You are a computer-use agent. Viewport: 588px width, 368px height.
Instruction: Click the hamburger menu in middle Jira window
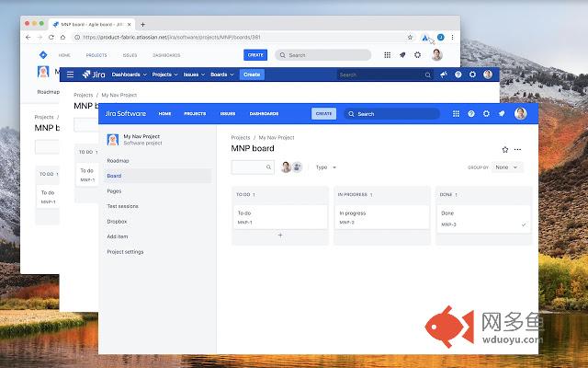click(70, 75)
